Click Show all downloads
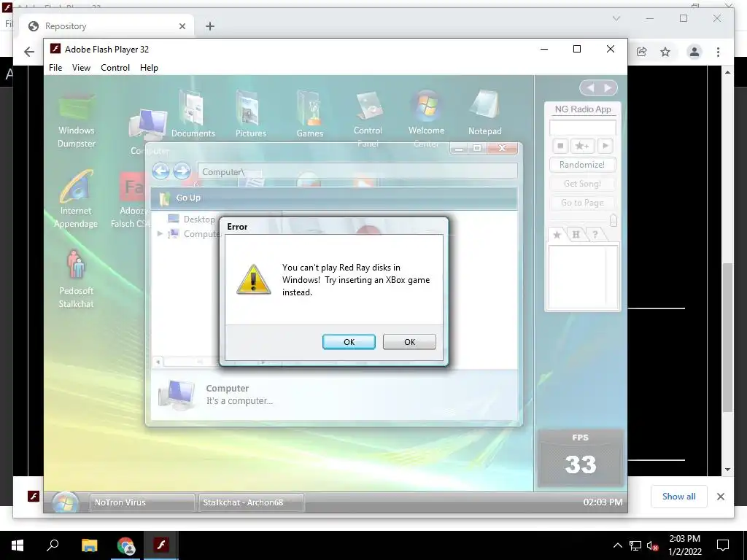 pos(679,497)
